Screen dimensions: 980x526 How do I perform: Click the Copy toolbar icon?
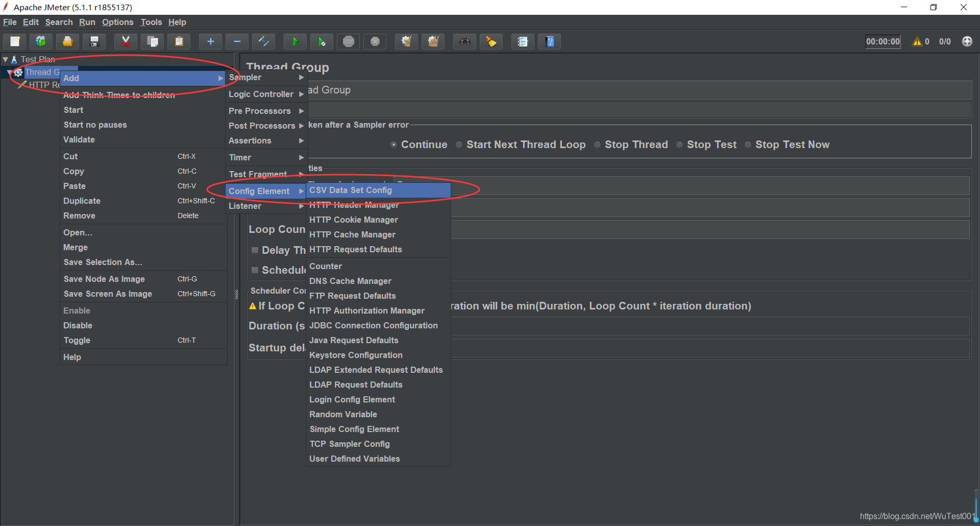pos(152,41)
